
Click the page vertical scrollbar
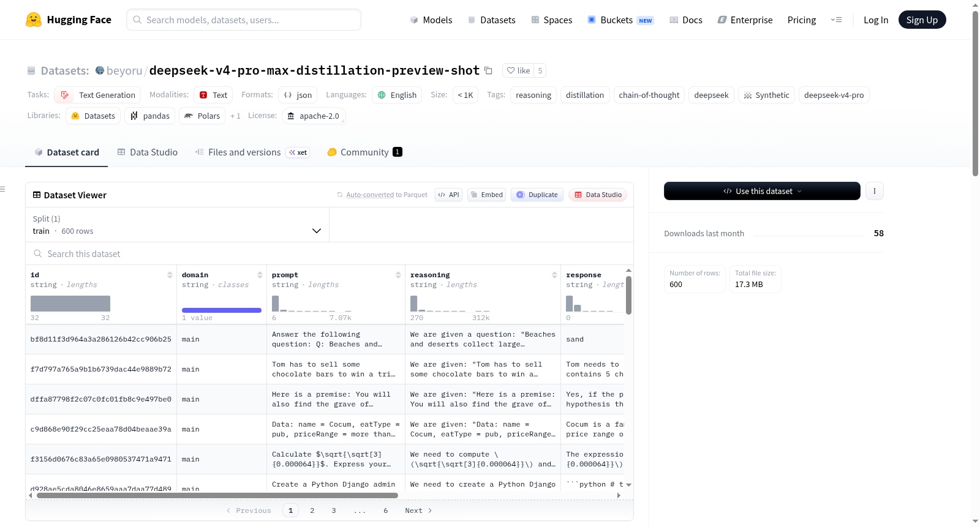pos(975,94)
